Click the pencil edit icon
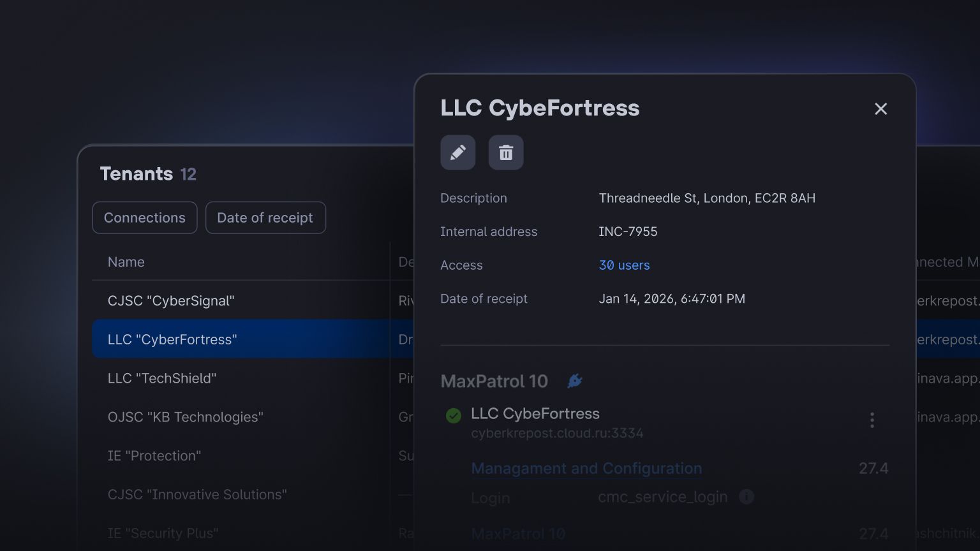The height and width of the screenshot is (551, 980). coord(457,152)
